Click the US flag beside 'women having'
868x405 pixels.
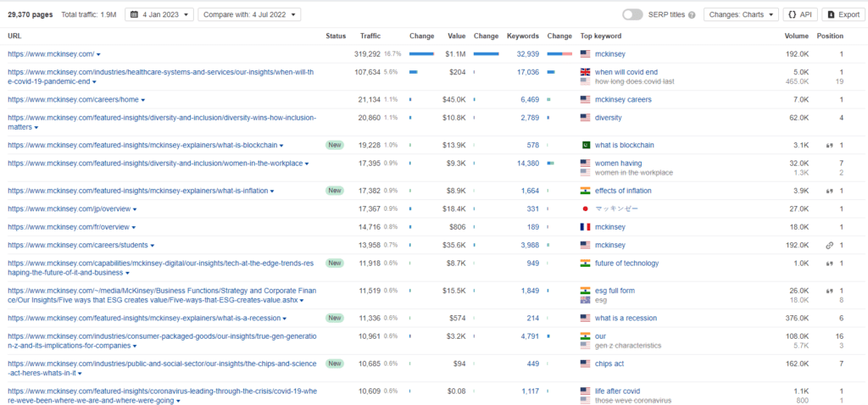tap(585, 164)
